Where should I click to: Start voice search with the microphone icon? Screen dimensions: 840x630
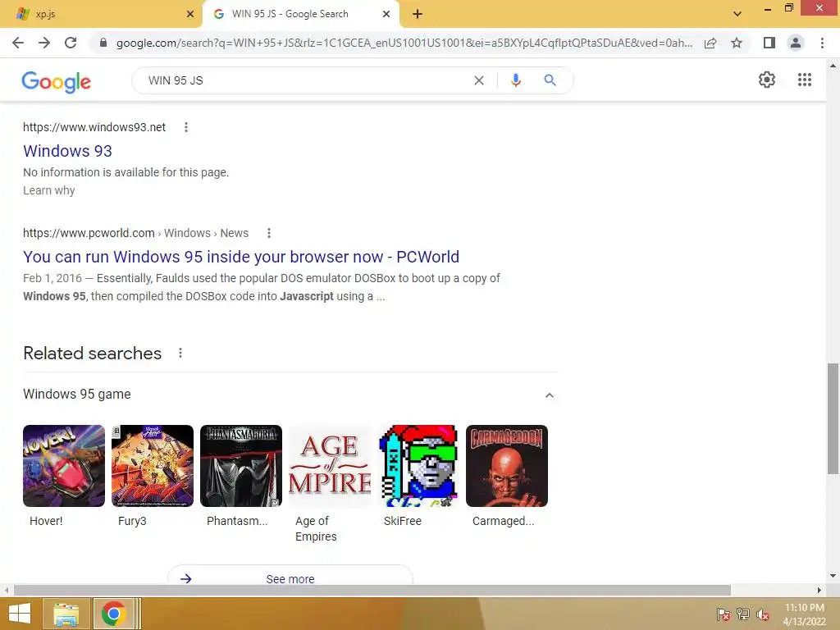[x=516, y=80]
